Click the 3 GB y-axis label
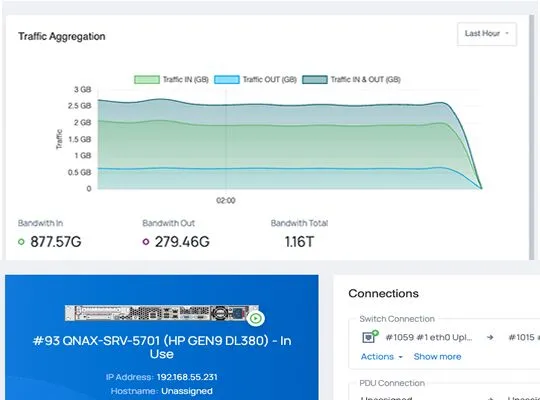540x400 pixels. point(83,90)
